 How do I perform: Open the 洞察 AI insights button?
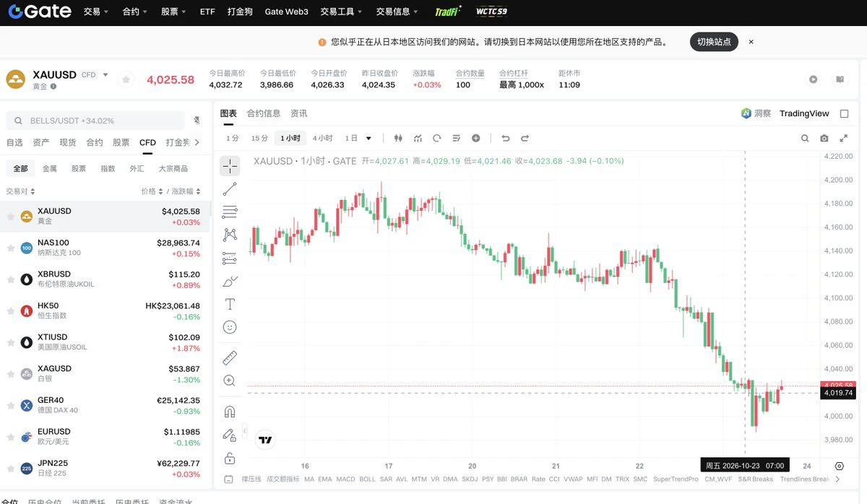coord(756,113)
